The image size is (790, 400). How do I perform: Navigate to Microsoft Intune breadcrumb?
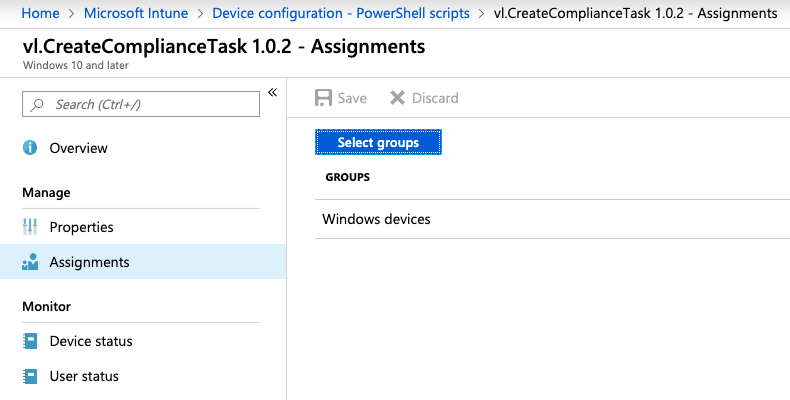(136, 13)
